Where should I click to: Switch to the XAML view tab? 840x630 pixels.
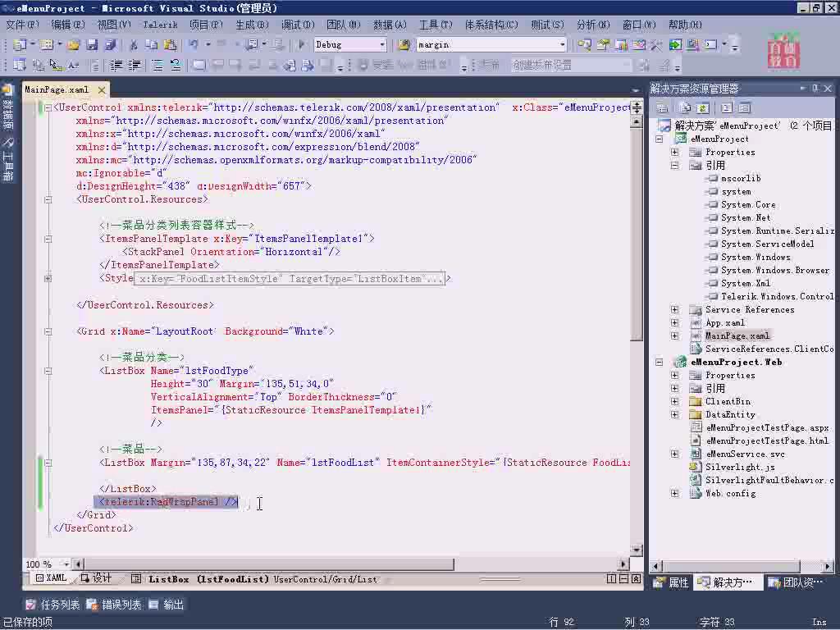click(51, 578)
